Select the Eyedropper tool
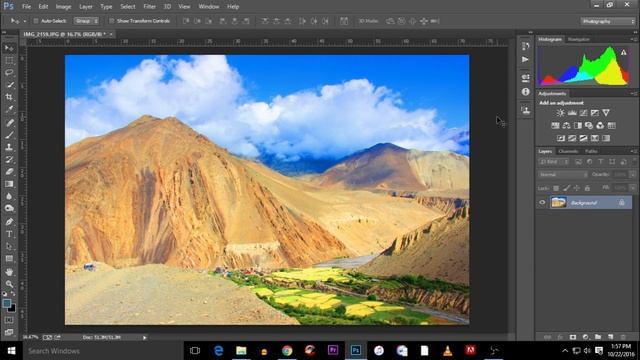The height and width of the screenshot is (360, 640). click(9, 109)
